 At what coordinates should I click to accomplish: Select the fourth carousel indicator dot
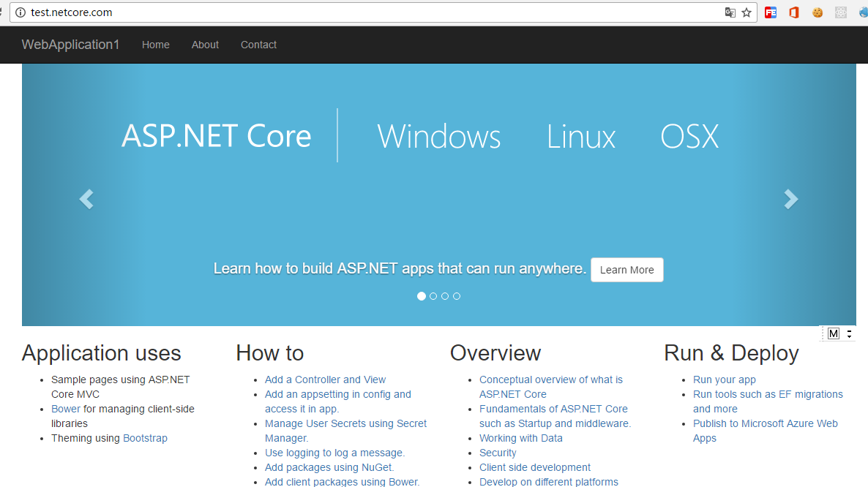click(457, 296)
